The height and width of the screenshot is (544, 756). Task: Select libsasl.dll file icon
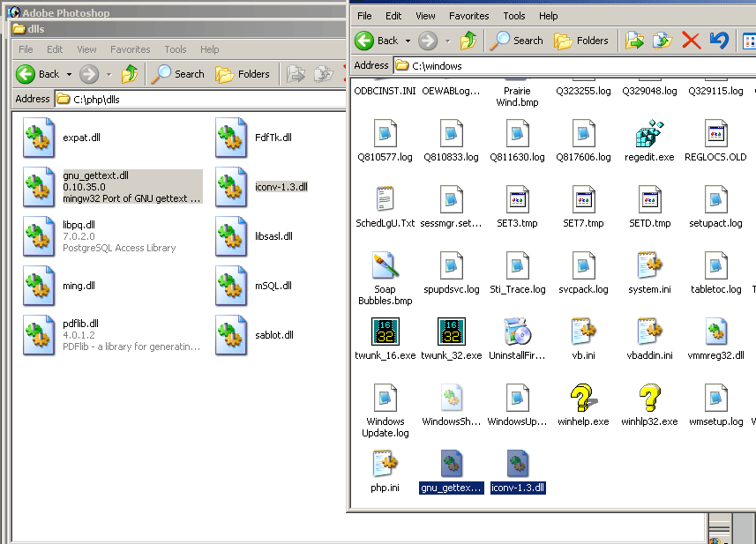pos(231,236)
